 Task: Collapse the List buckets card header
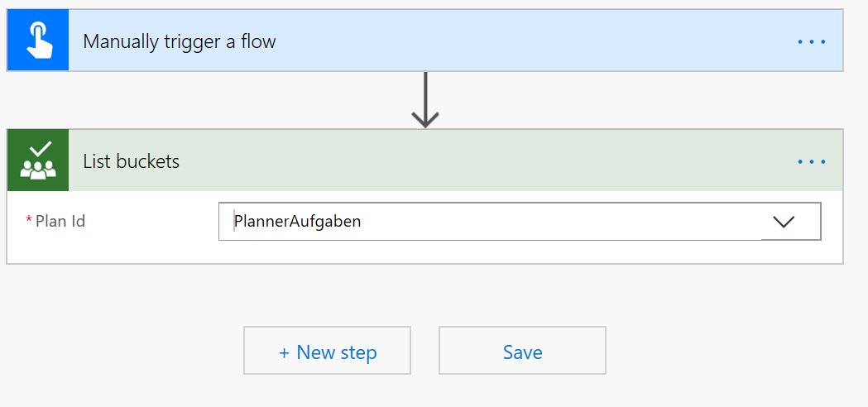point(496,161)
